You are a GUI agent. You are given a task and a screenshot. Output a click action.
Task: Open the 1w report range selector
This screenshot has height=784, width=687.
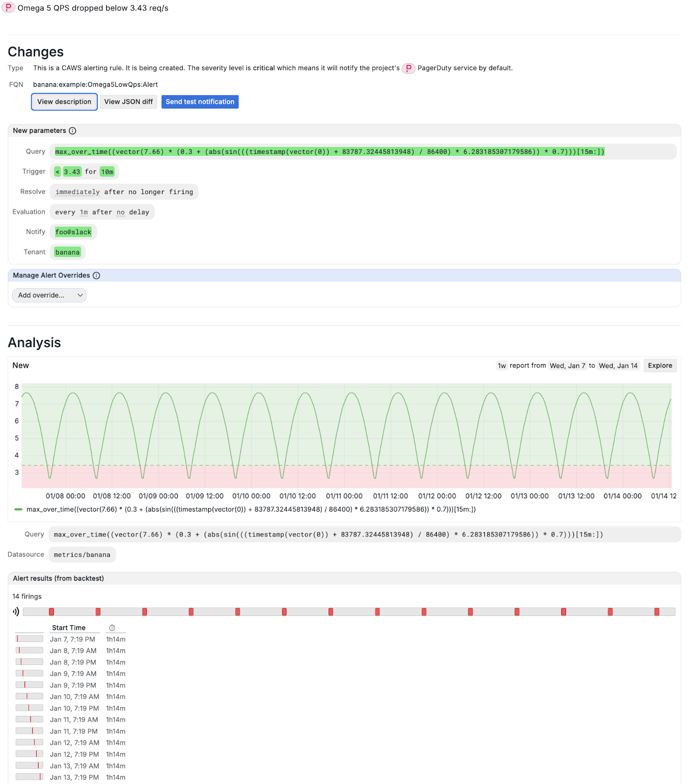point(502,366)
